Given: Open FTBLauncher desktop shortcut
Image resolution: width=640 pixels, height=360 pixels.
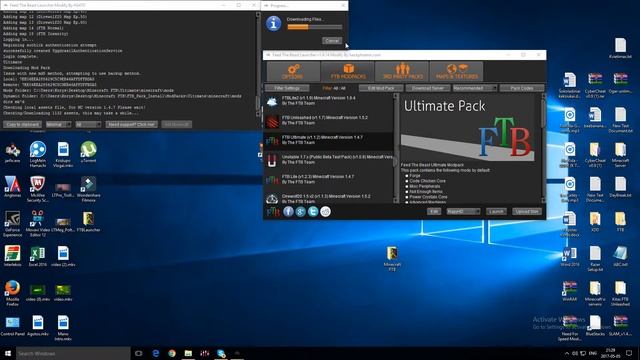Looking at the screenshot, I should coord(88,222).
